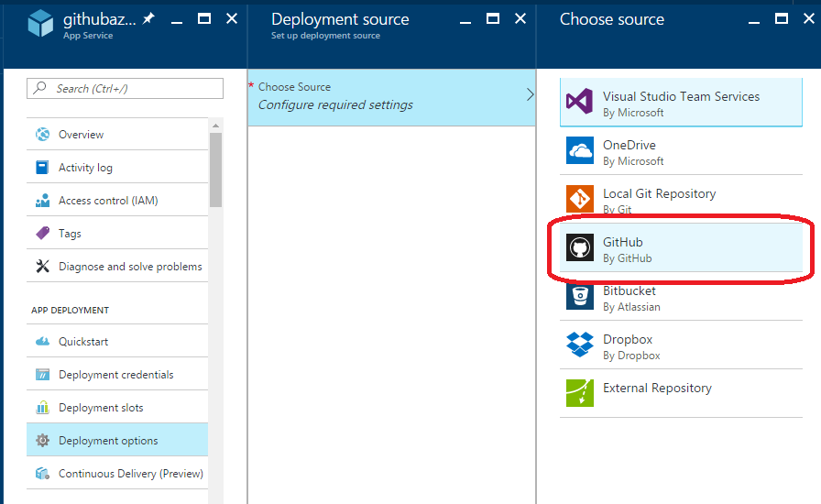This screenshot has height=504, width=821.
Task: Click the Local Git orange icon
Action: click(x=580, y=199)
